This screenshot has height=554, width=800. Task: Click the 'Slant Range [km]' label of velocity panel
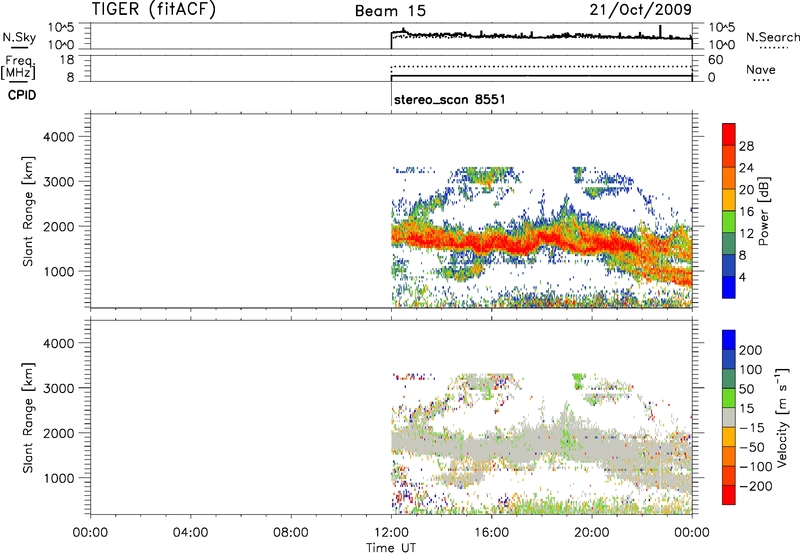pos(28,418)
